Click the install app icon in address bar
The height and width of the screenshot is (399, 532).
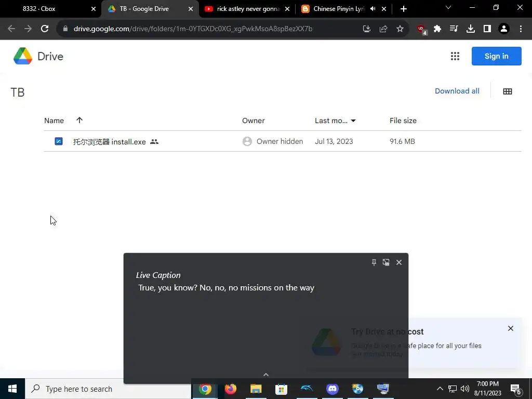pyautogui.click(x=366, y=29)
